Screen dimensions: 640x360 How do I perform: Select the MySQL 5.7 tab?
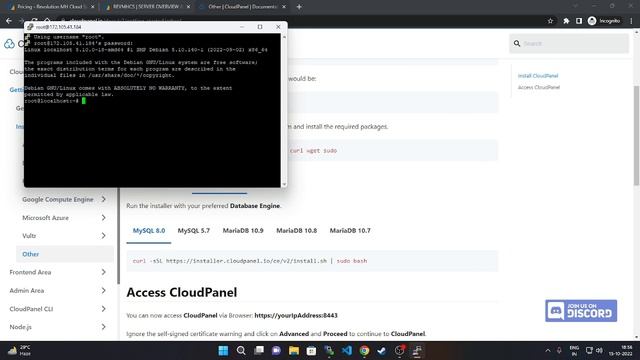[x=193, y=231]
